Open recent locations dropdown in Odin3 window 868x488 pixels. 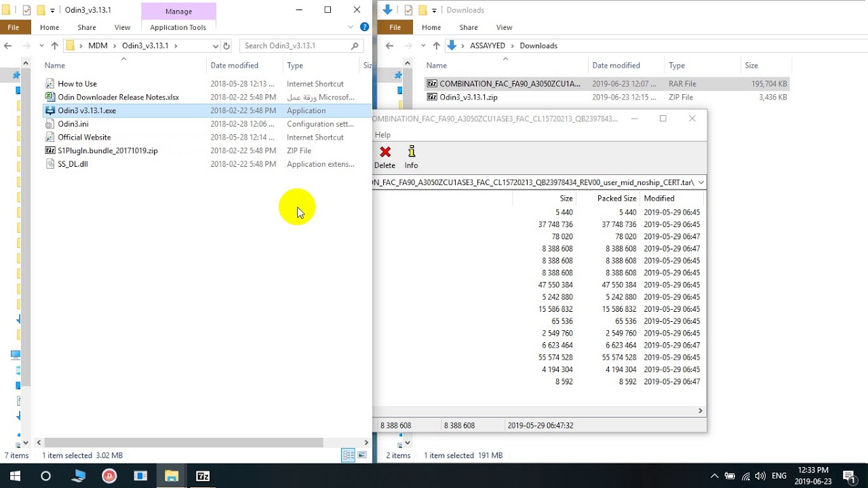coord(41,45)
